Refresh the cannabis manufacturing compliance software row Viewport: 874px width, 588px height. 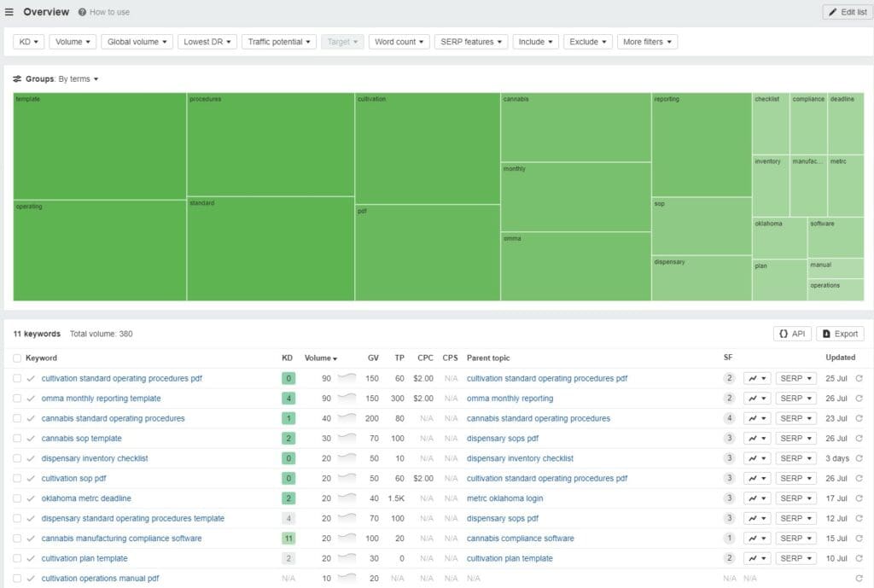pos(859,538)
